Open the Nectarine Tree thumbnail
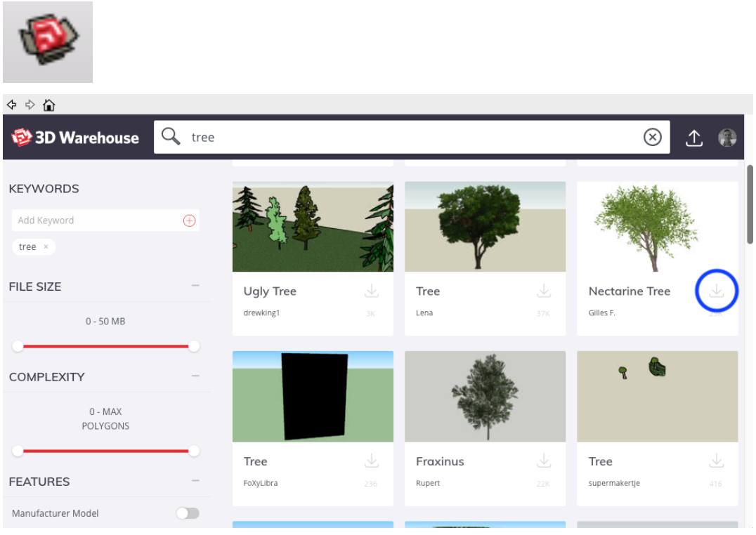 (657, 227)
